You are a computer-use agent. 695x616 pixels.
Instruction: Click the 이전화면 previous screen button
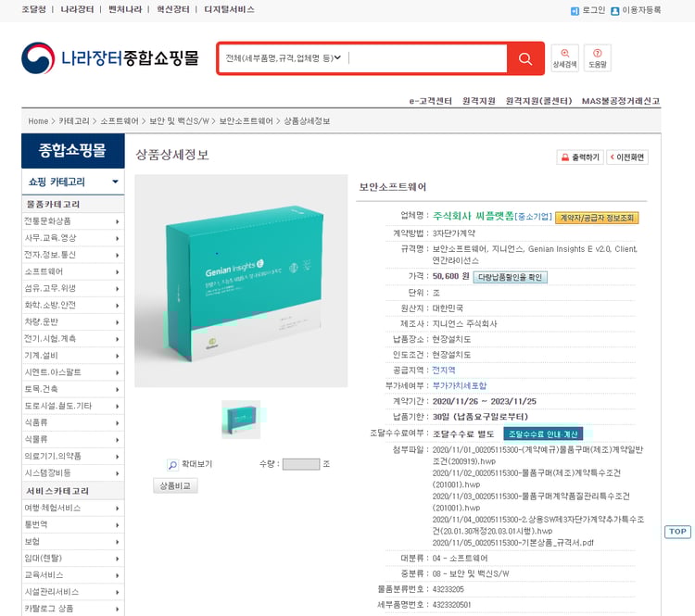pos(626,157)
